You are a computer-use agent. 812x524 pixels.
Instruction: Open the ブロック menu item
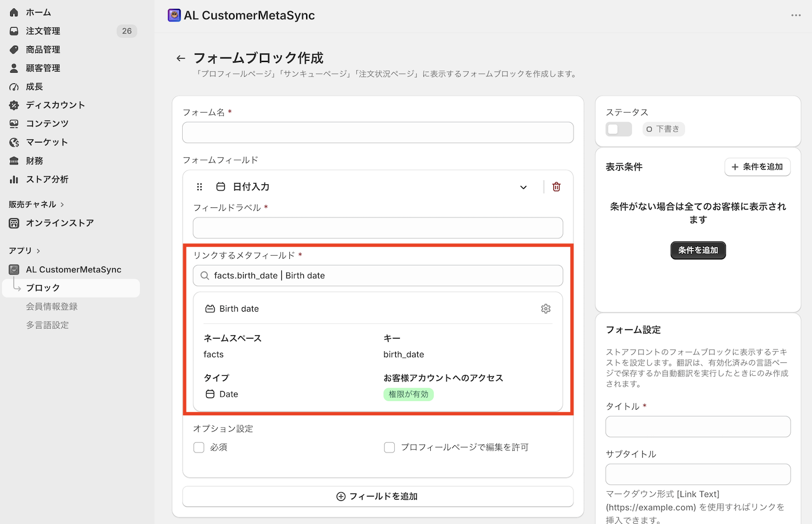(x=71, y=288)
